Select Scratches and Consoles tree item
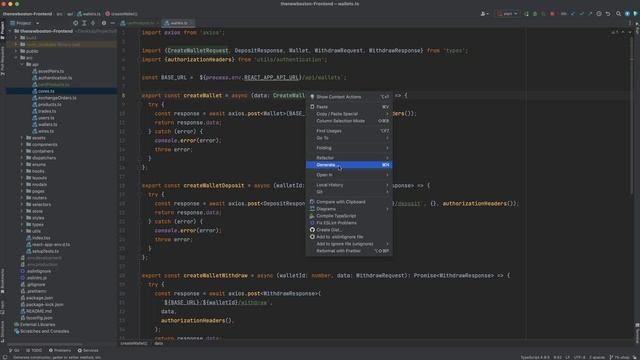This screenshot has height=360, width=640. coord(41,331)
